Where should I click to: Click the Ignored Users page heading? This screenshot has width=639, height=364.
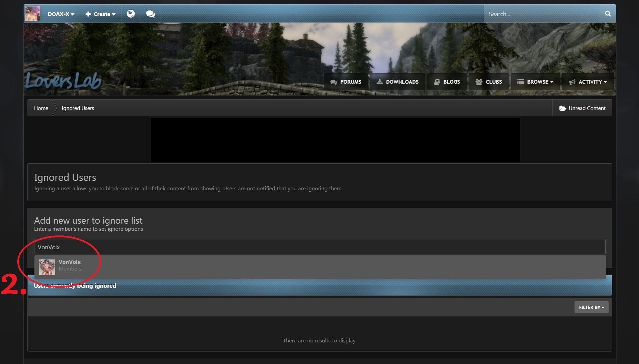click(65, 177)
